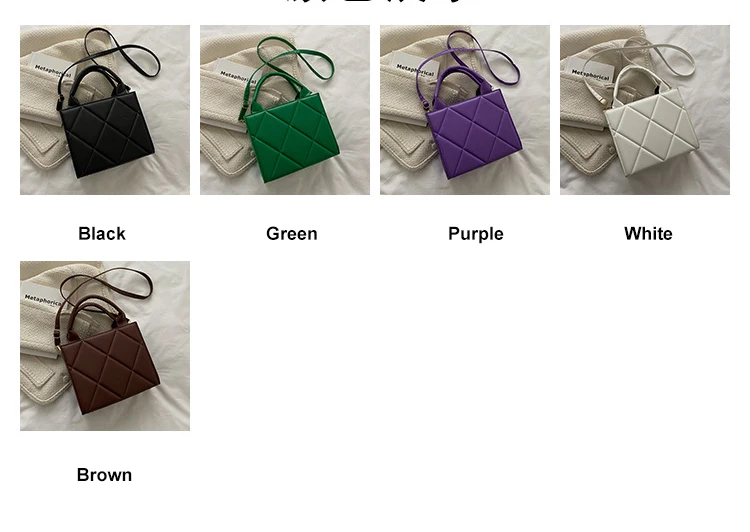Click the Black color label
This screenshot has width=750, height=532.
pos(102,234)
